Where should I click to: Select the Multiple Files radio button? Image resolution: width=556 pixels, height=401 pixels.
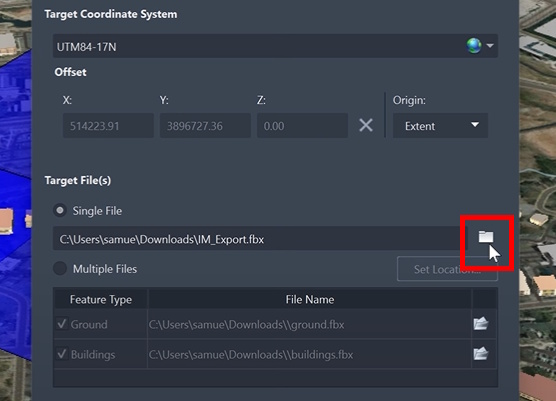pyautogui.click(x=60, y=268)
